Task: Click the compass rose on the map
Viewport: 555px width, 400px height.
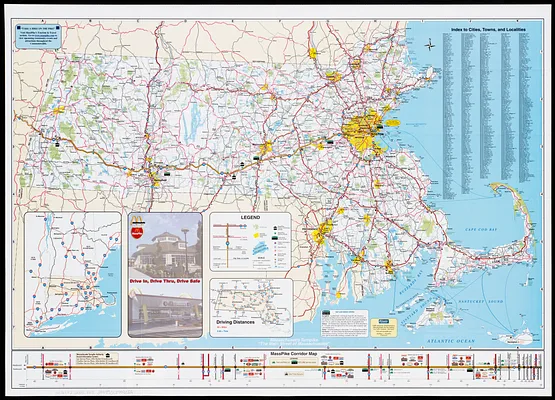Action: tap(430, 45)
